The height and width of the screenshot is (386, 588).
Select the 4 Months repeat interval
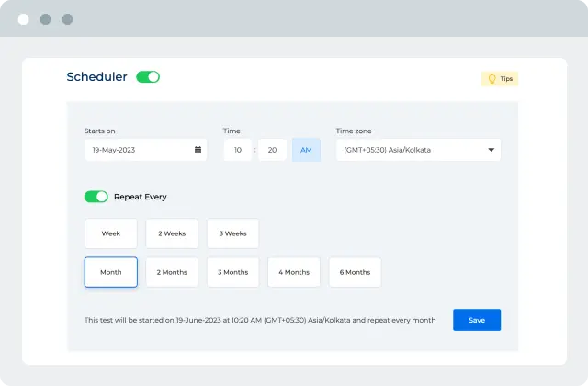(x=294, y=272)
